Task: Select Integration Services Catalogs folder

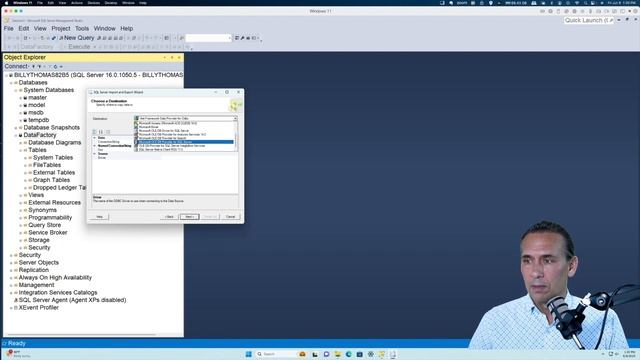Action: pos(58,293)
